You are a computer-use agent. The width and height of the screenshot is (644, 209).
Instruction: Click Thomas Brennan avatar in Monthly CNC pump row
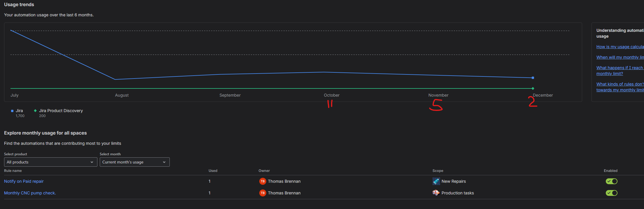pos(263,193)
